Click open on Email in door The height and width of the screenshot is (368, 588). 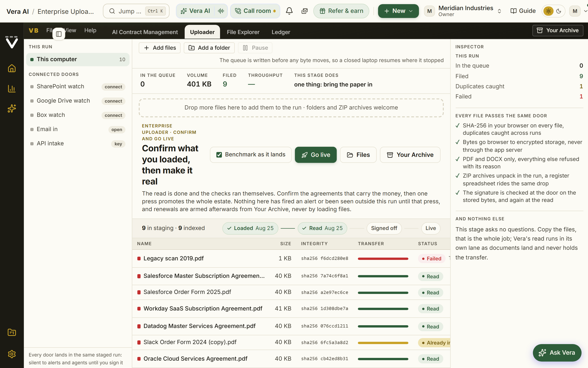117,129
